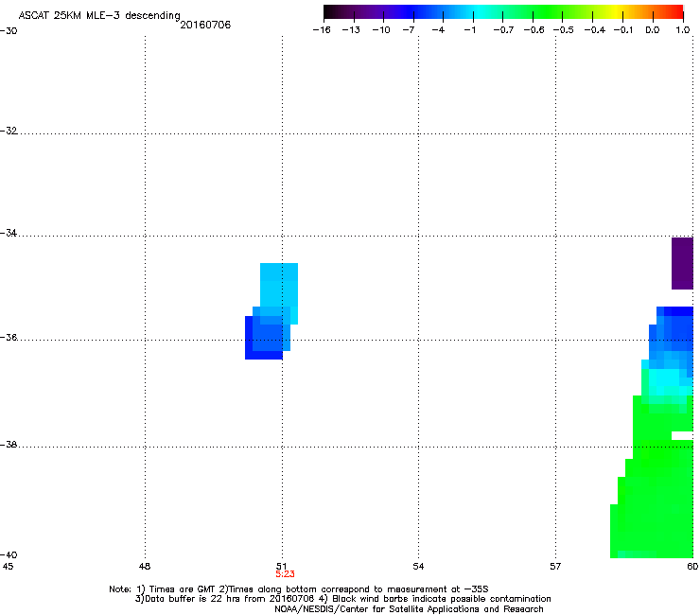Click the colorbar label -4

(438, 30)
